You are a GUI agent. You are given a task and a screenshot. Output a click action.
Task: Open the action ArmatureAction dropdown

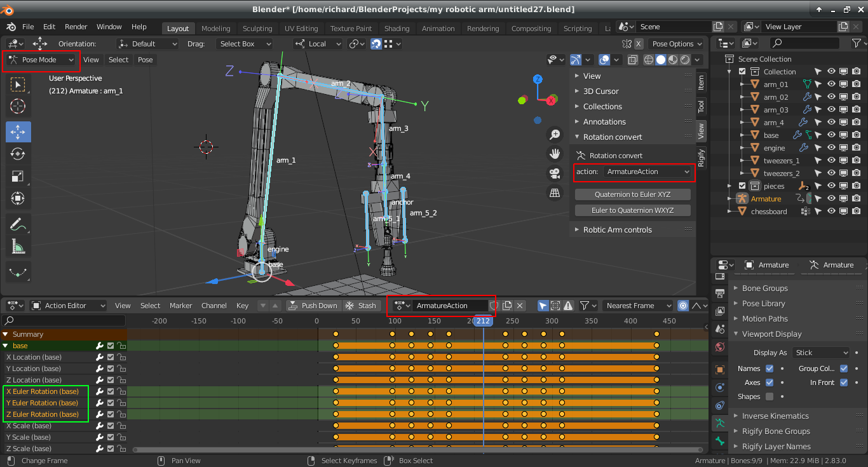(647, 172)
